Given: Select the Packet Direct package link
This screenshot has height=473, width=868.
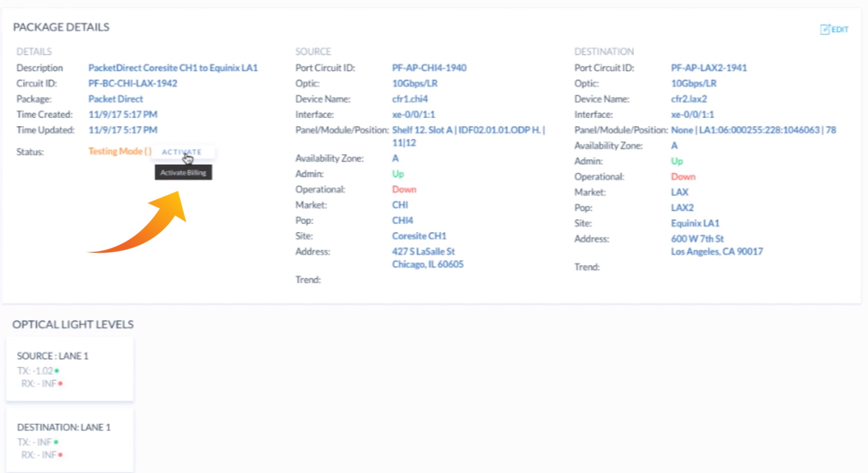Looking at the screenshot, I should 115,99.
